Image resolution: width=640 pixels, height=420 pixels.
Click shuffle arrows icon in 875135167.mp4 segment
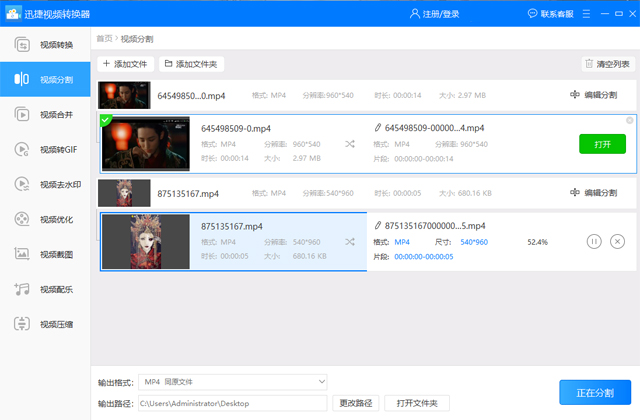[350, 242]
